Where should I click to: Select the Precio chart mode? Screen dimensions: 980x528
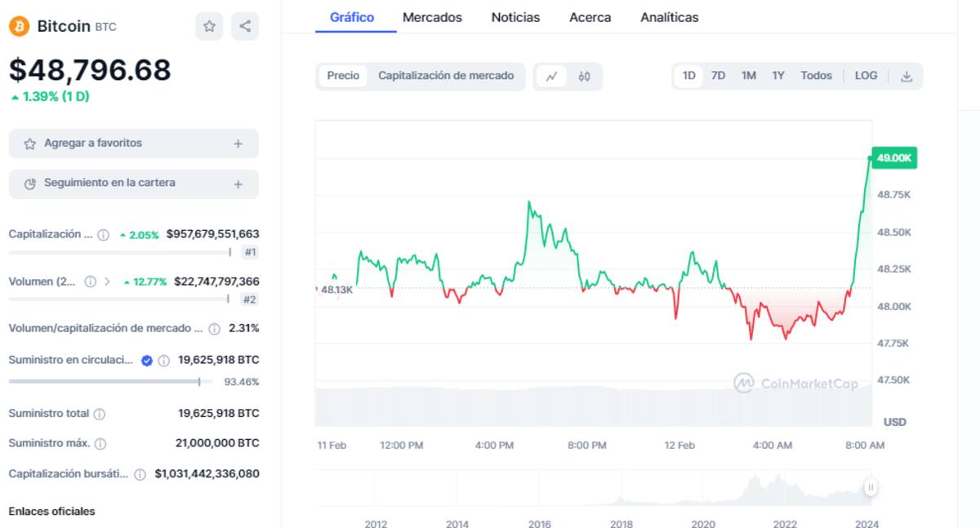(343, 76)
